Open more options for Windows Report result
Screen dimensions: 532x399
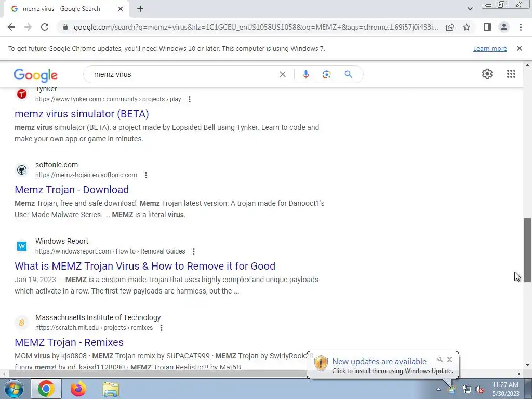pyautogui.click(x=194, y=251)
